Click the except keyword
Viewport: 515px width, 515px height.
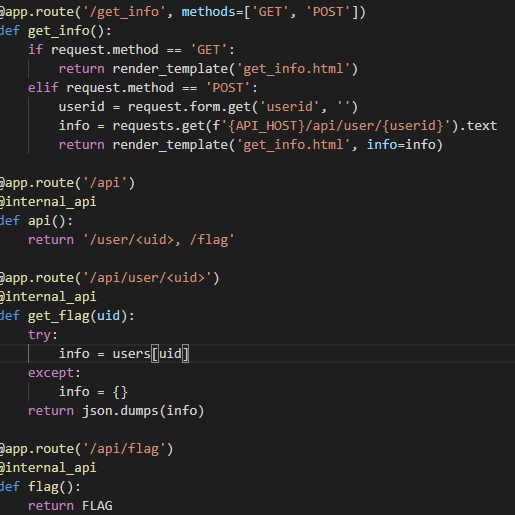click(x=51, y=373)
